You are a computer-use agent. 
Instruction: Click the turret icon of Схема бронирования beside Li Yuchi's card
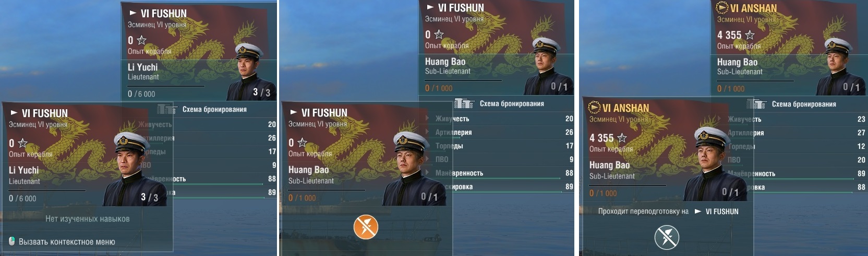click(x=167, y=109)
